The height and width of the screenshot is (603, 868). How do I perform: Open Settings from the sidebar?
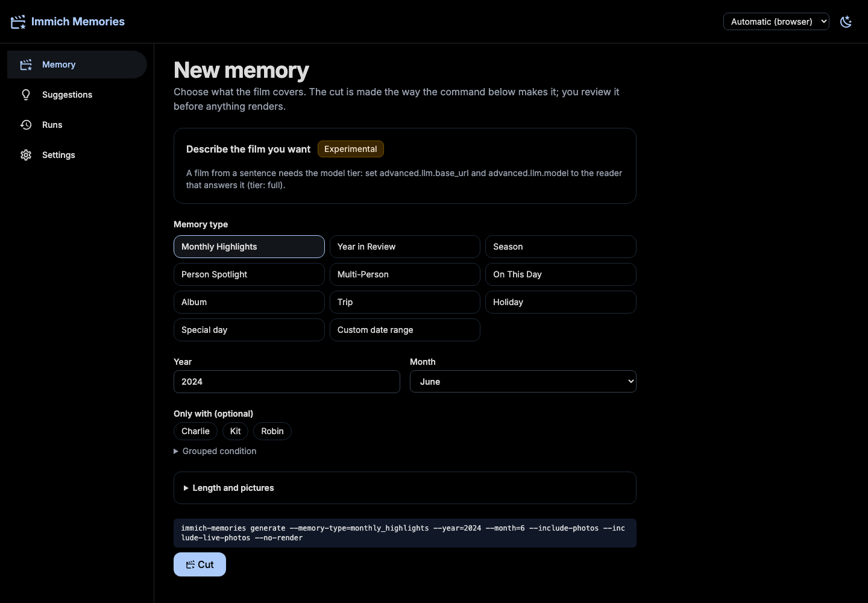tap(77, 155)
